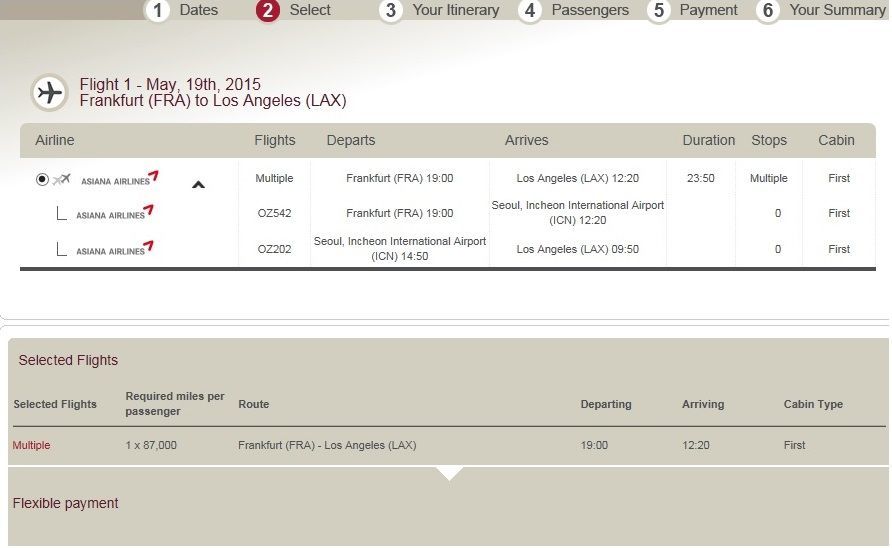The image size is (892, 548).
Task: Collapse flight details with the up chevron
Action: point(198,184)
